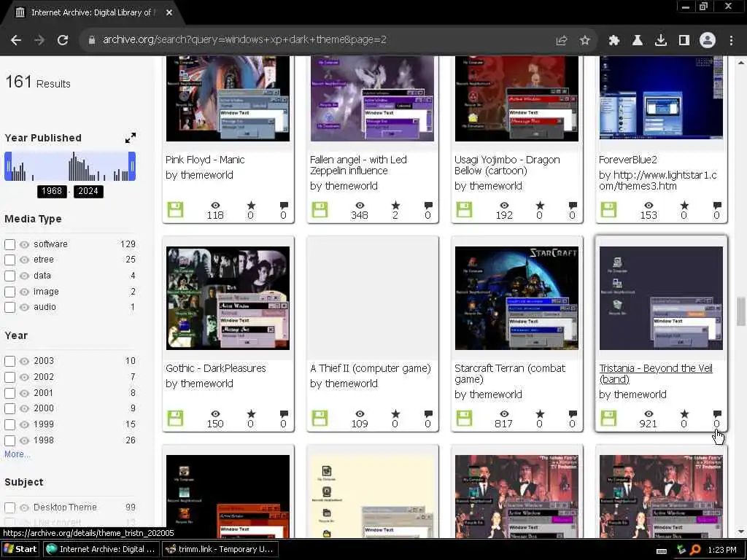Open A Thief II (computer game) title
The image size is (747, 560).
[x=370, y=368]
